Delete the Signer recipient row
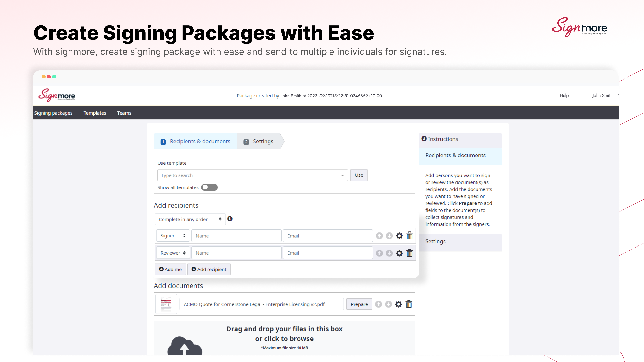The image size is (644, 362). pyautogui.click(x=410, y=236)
